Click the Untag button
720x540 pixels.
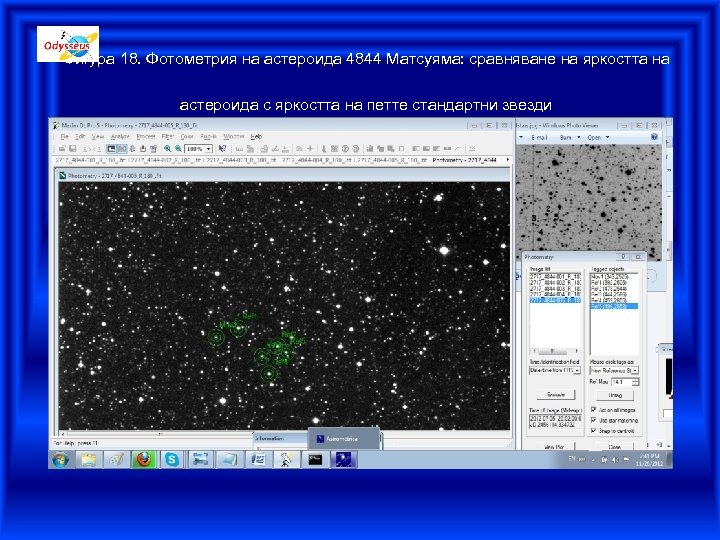pyautogui.click(x=615, y=395)
